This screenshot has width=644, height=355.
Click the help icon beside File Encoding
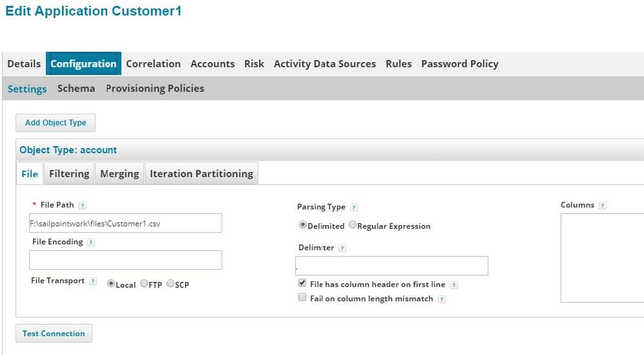coord(90,242)
